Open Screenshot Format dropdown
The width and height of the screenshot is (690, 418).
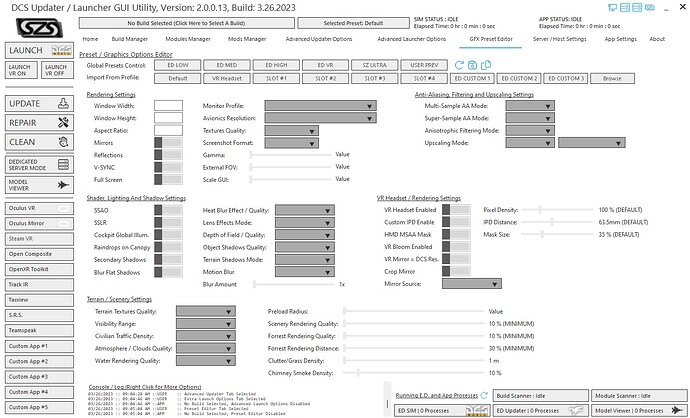(x=291, y=143)
